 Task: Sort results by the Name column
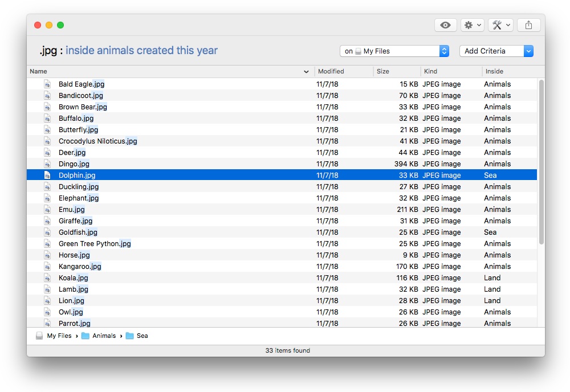tap(165, 71)
